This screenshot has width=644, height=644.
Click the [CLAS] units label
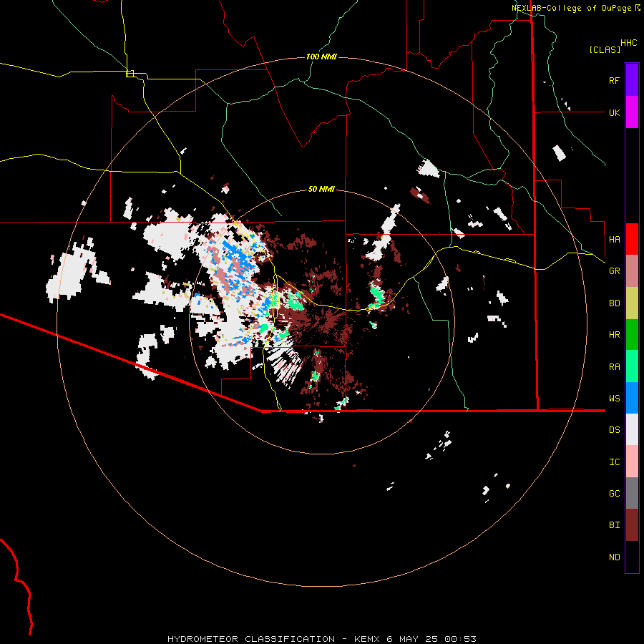pyautogui.click(x=605, y=50)
